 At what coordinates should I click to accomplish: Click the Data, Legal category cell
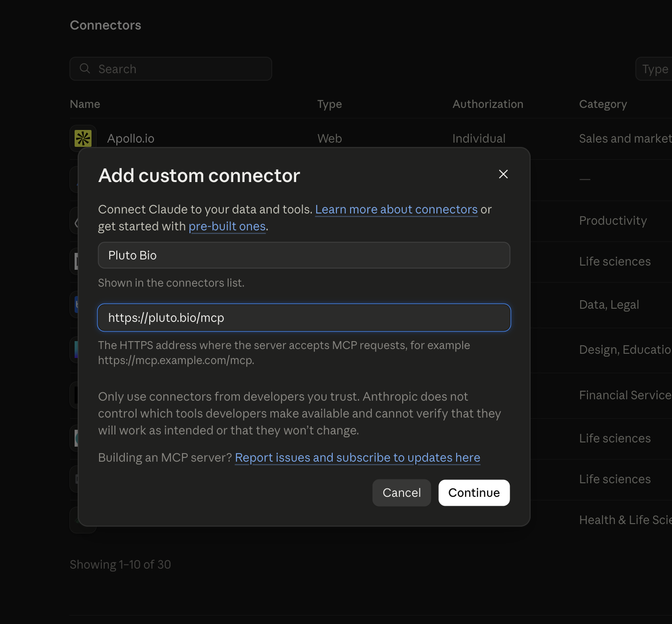point(609,304)
